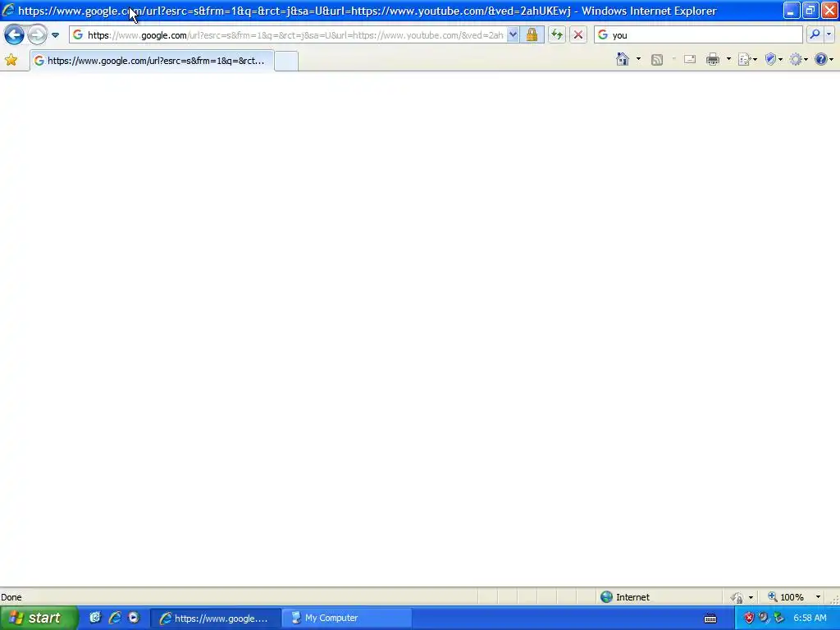This screenshot has height=630, width=840.
Task: Open the Tools gear menu
Action: pos(798,59)
